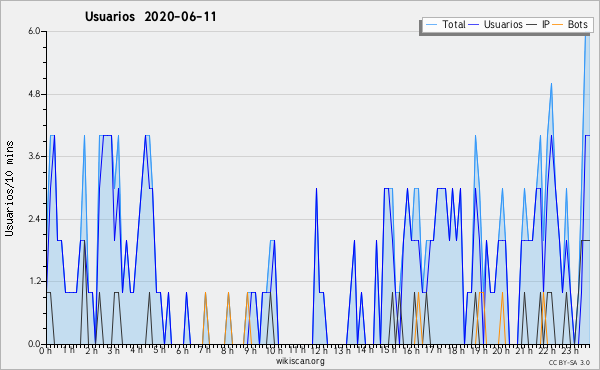Click the '19 h' x-axis label
600x370 pixels.
[478, 350]
